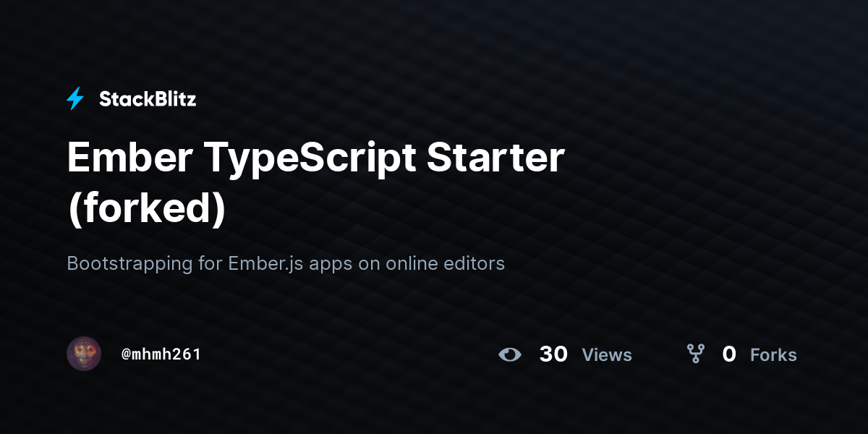The width and height of the screenshot is (868, 434).
Task: Open the @mhmh261 username link
Action: 161,354
